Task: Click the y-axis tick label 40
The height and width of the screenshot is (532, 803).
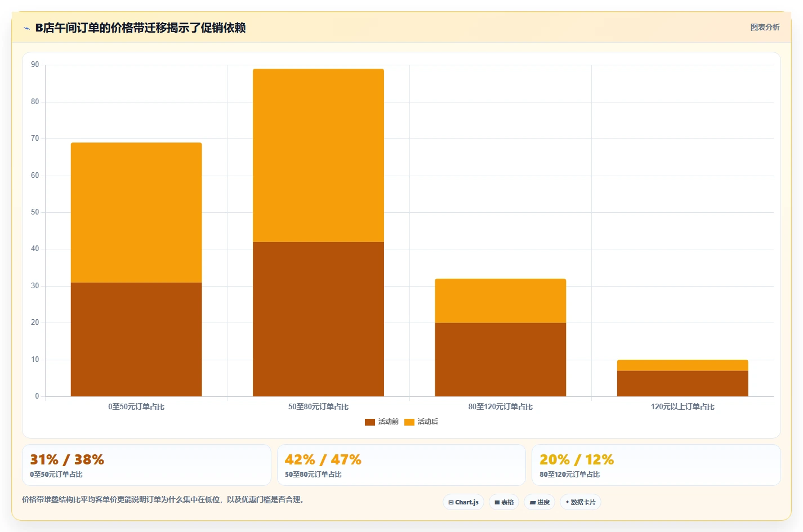Action: tap(35, 249)
